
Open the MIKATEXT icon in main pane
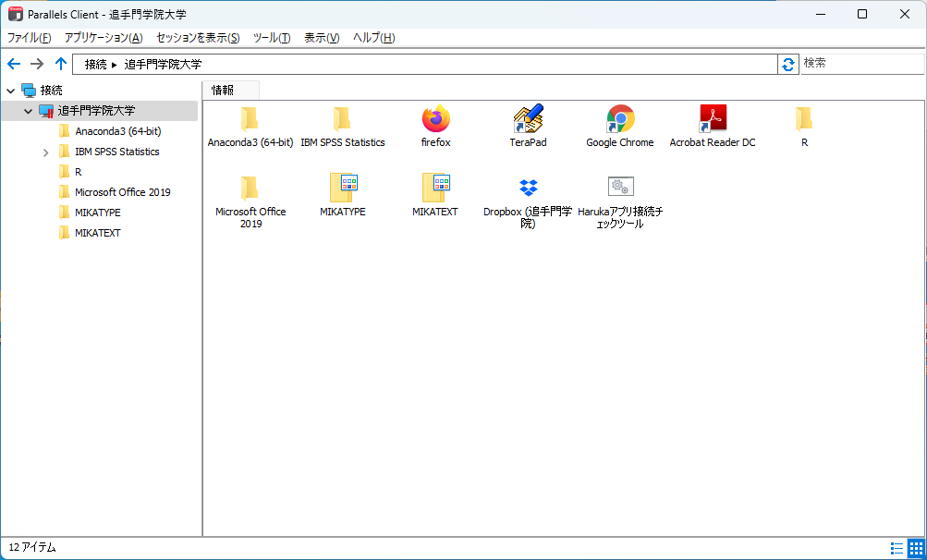tap(435, 188)
